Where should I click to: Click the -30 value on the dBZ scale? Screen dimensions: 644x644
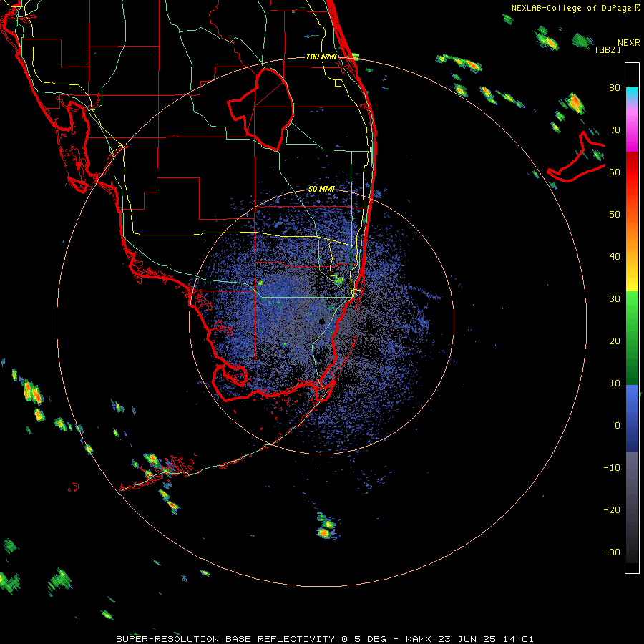click(612, 552)
